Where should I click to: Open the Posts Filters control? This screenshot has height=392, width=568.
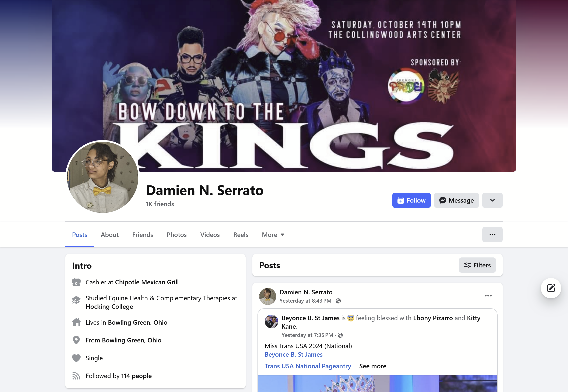[x=477, y=265]
